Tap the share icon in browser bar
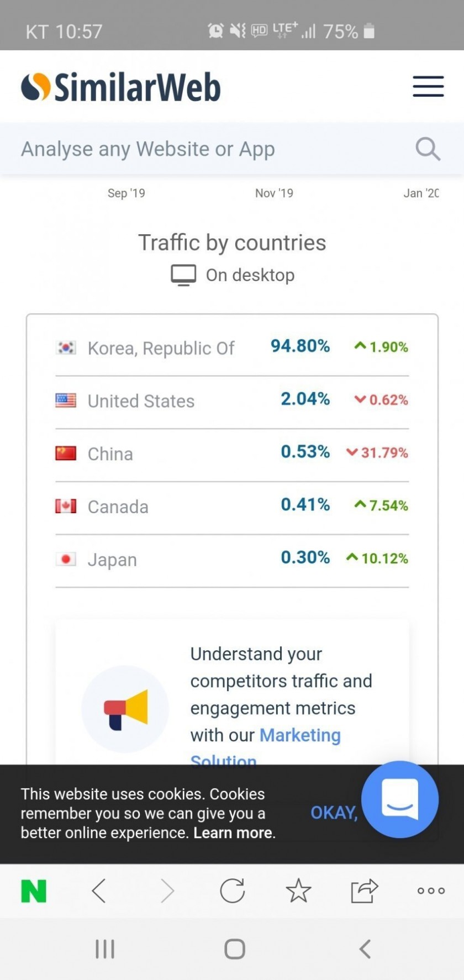Image resolution: width=464 pixels, height=980 pixels. 364,891
